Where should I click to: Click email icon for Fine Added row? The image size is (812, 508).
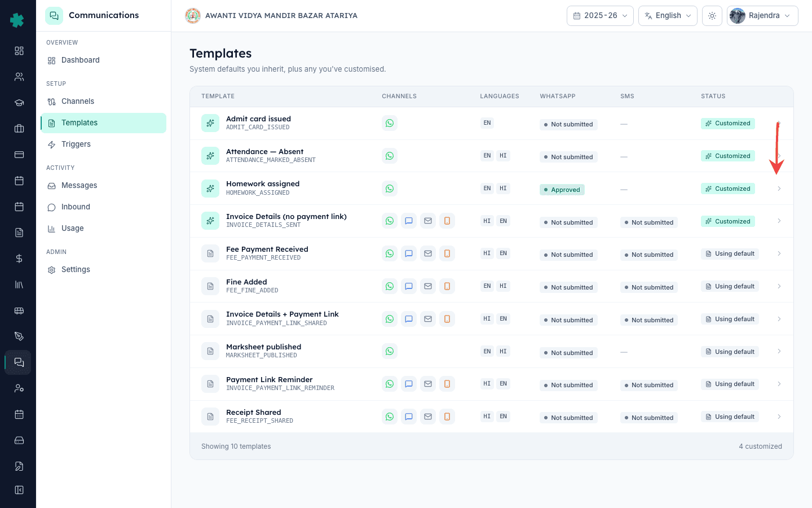(x=428, y=286)
